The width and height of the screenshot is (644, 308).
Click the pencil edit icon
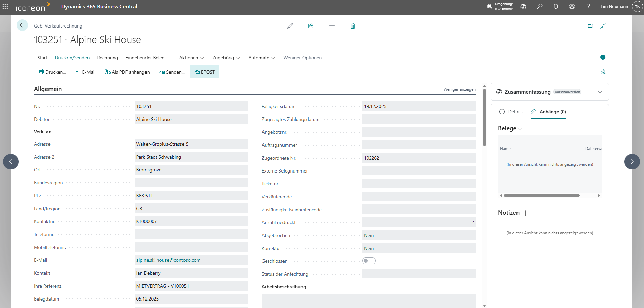[x=290, y=26]
